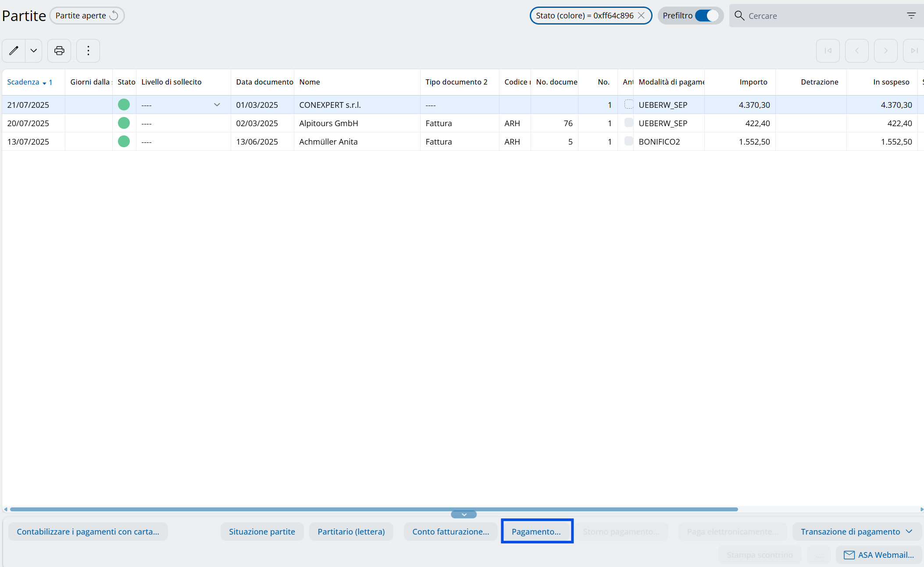Open the ASA Webmail button
924x567 pixels.
pyautogui.click(x=879, y=555)
